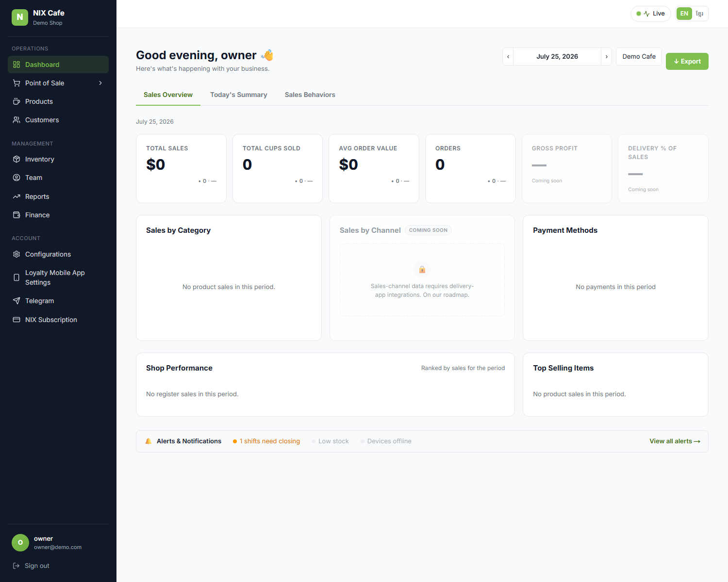Select the Sales Overview tab
728x582 pixels.
(168, 95)
